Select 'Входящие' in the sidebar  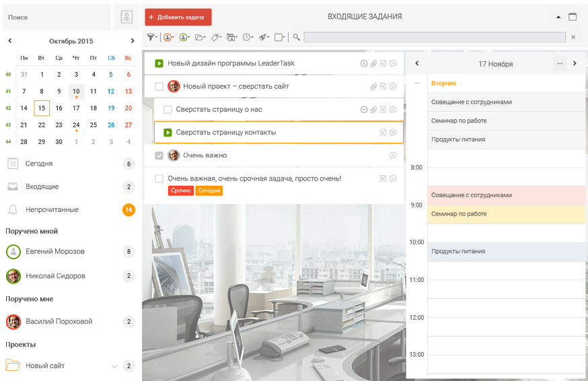(x=42, y=186)
